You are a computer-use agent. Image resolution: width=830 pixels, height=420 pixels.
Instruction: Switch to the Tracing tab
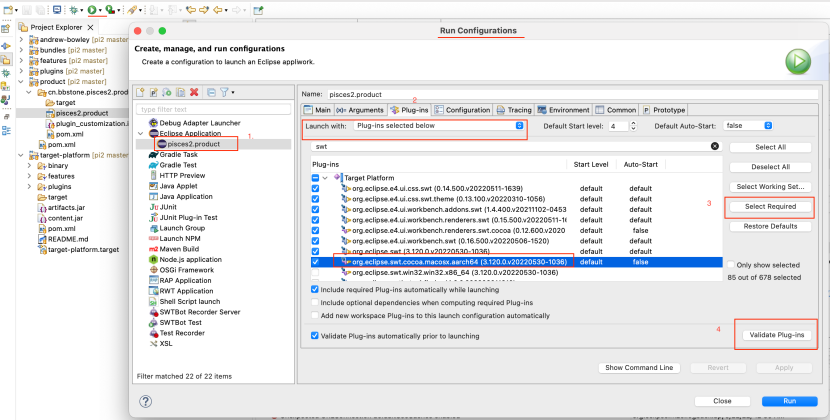(514, 110)
